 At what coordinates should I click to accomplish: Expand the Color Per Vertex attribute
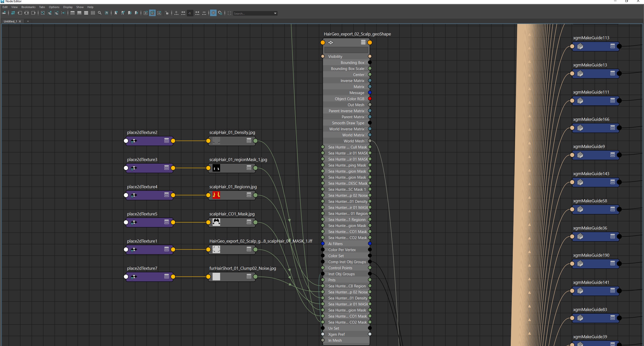(326, 250)
